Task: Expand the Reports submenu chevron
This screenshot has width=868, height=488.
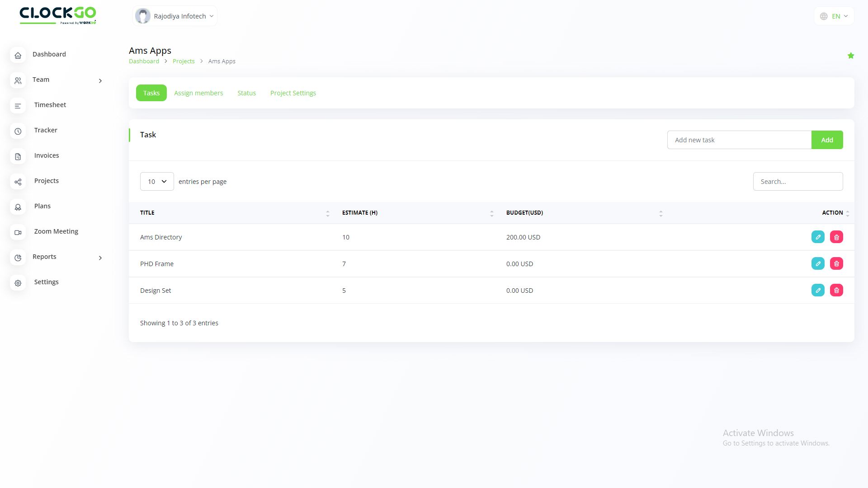Action: [x=100, y=258]
